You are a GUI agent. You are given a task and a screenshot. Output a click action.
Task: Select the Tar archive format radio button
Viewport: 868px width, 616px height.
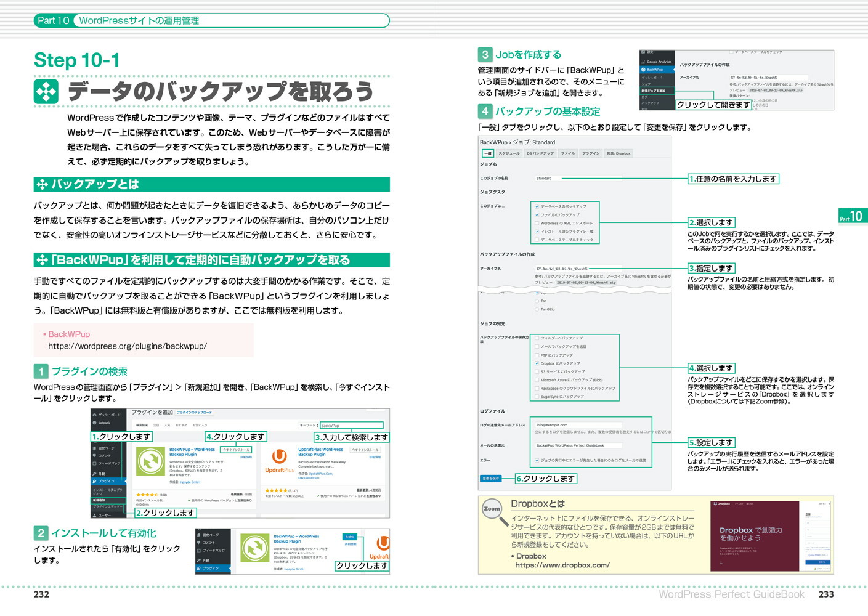537,301
